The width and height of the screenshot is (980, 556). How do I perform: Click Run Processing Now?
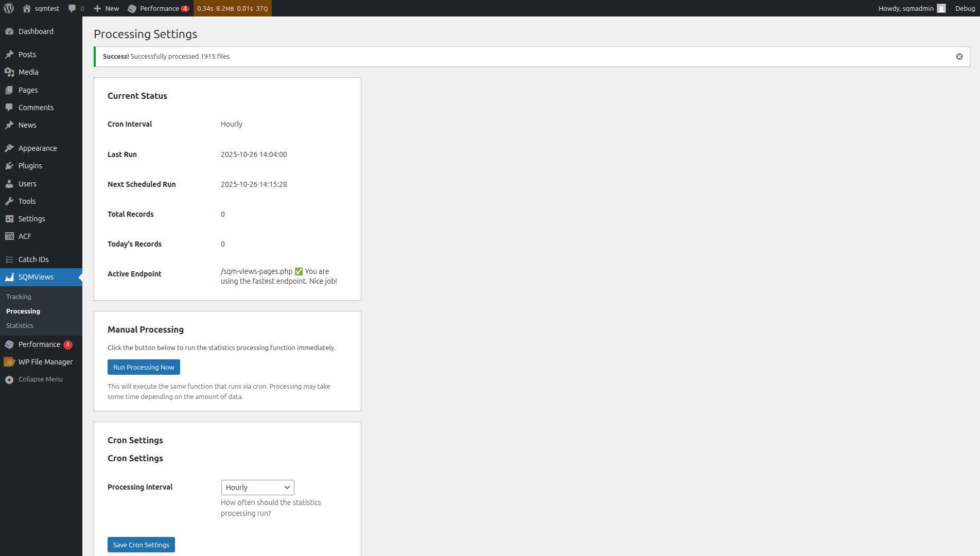(144, 367)
